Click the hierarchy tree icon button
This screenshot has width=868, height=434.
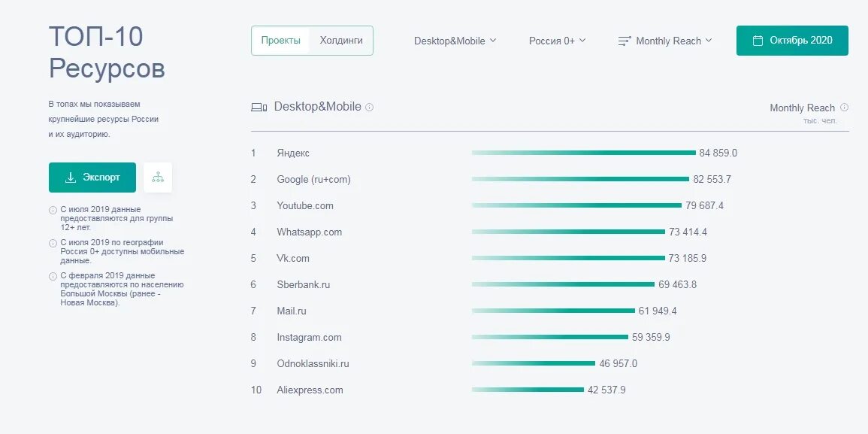point(158,178)
